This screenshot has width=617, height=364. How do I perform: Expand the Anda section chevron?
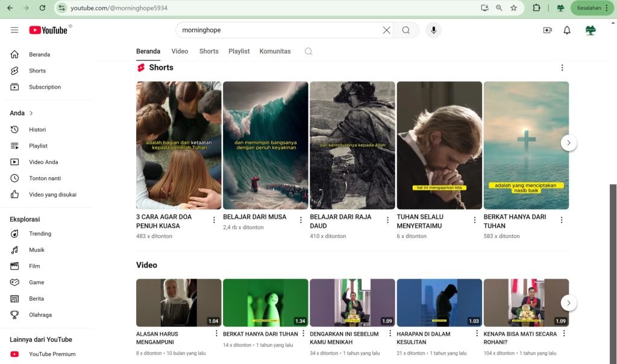pos(31,113)
